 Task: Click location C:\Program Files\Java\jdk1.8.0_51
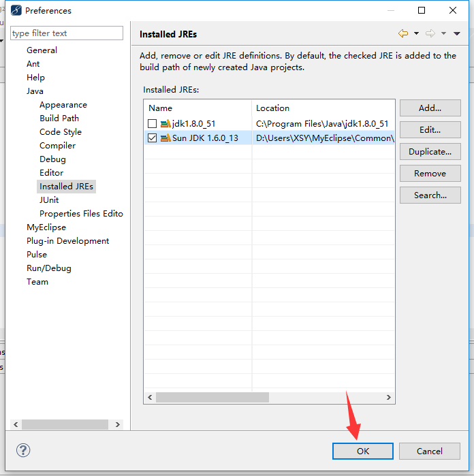pos(322,124)
